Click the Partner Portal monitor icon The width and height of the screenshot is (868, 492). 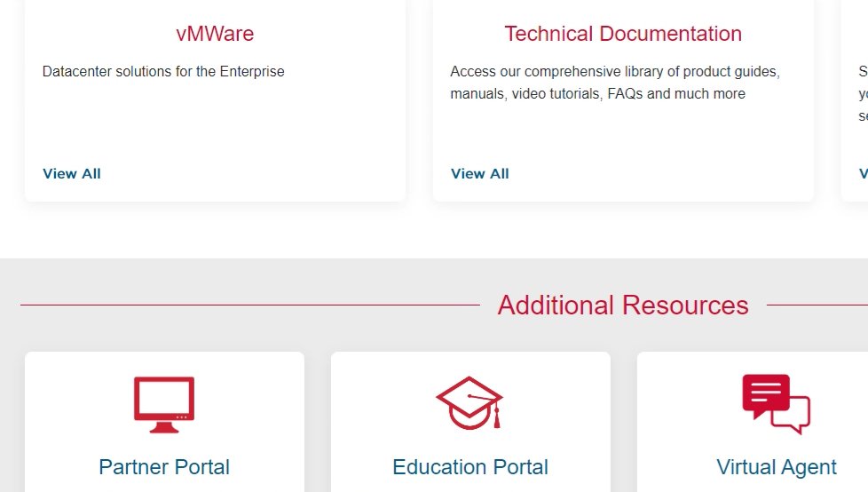click(164, 404)
